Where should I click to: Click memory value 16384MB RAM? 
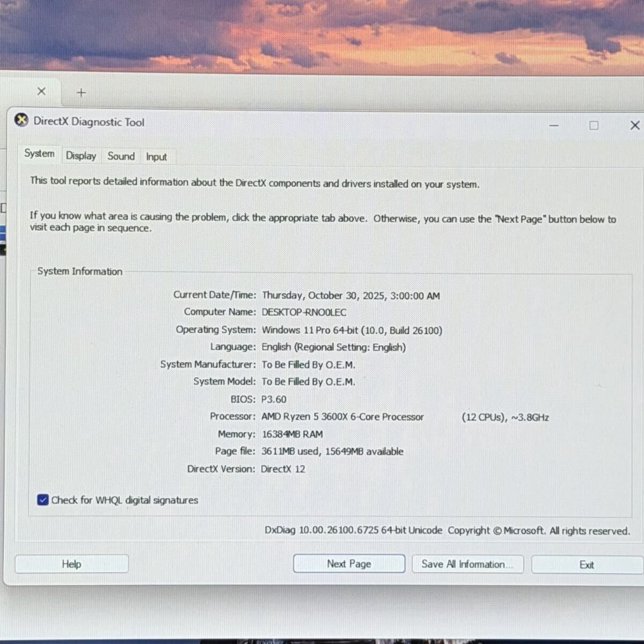[292, 434]
